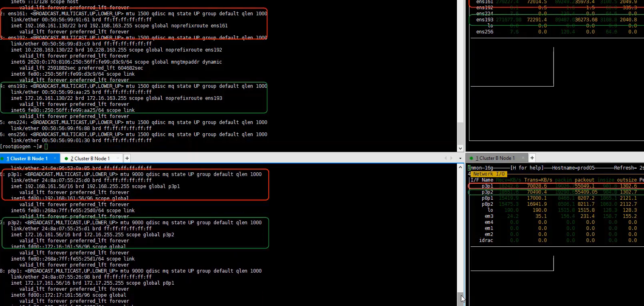The width and height of the screenshot is (644, 306).
Task: Click the green status dot on second tab
Action: pyautogui.click(x=66, y=159)
